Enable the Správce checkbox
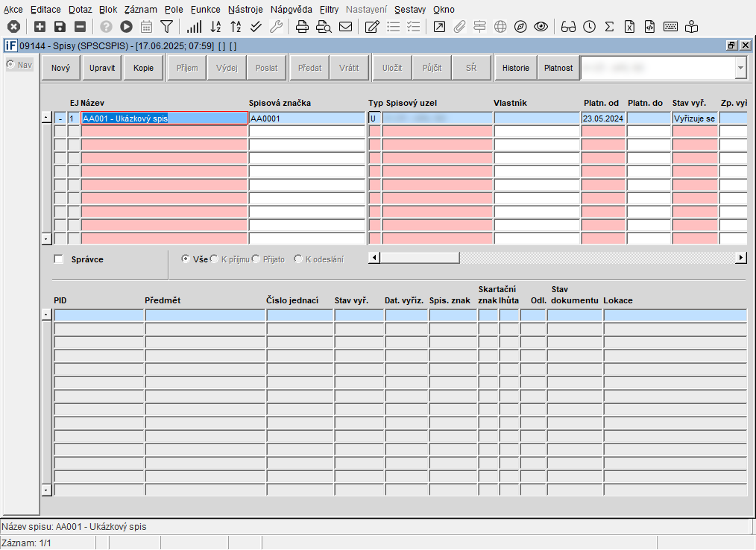 pyautogui.click(x=59, y=259)
